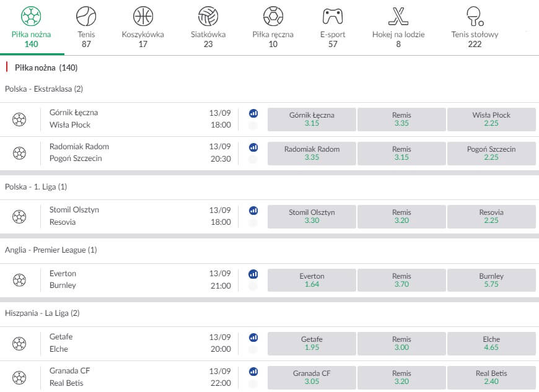Click the 20:30 kickoff time of Radomiak match

(x=221, y=159)
